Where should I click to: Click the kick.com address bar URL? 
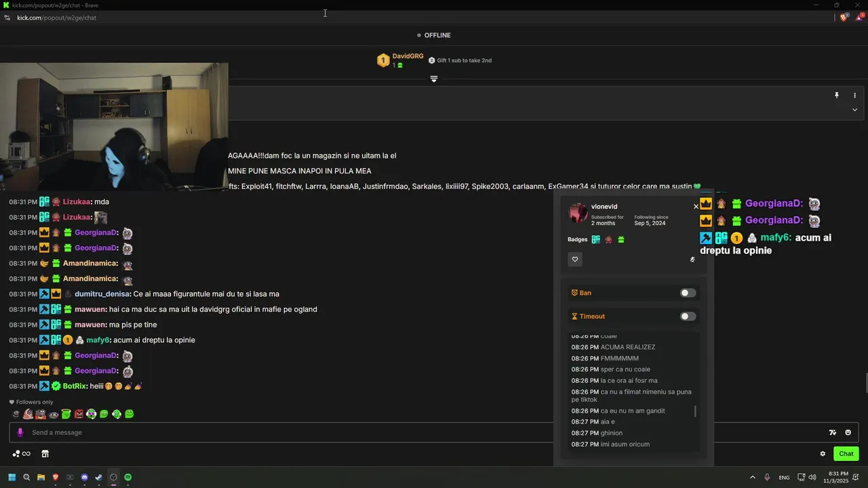[x=56, y=18]
